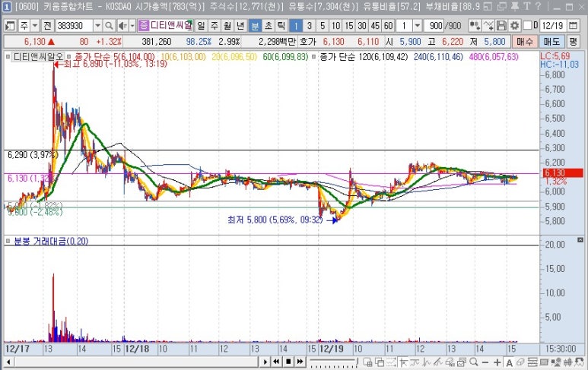Toggle the 종가 단순 5 moving average marker
Screen dimensions: 588x370
[69, 57]
